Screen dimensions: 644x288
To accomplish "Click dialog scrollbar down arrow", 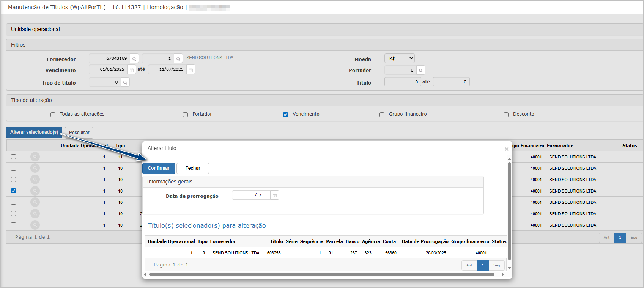I will pos(509,268).
